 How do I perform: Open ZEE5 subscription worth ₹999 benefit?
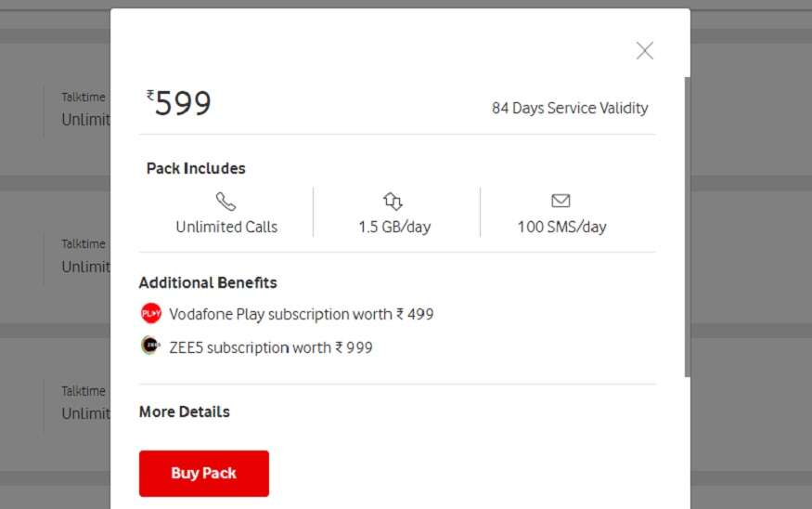[271, 347]
